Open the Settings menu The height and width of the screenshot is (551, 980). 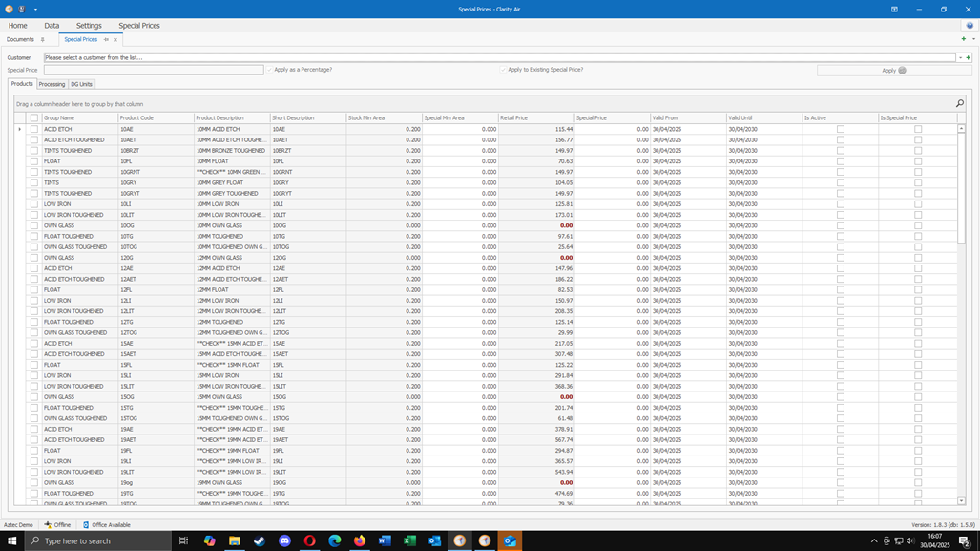[89, 26]
